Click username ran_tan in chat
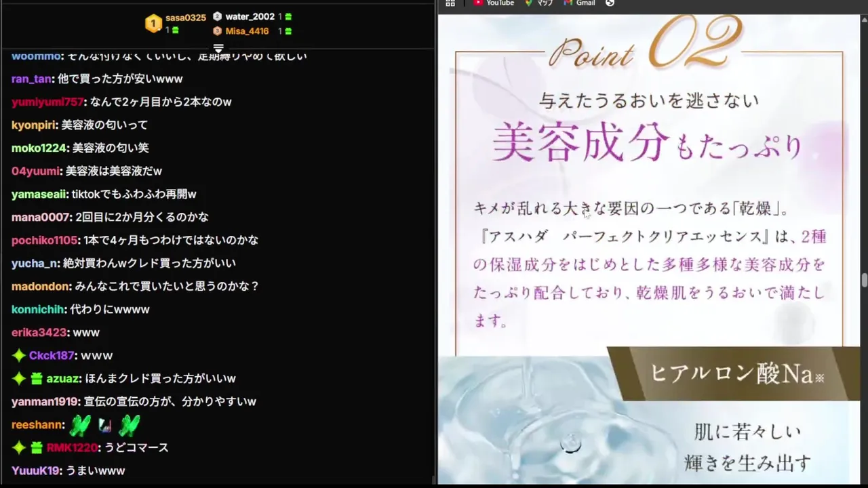This screenshot has height=488, width=868. (31, 79)
